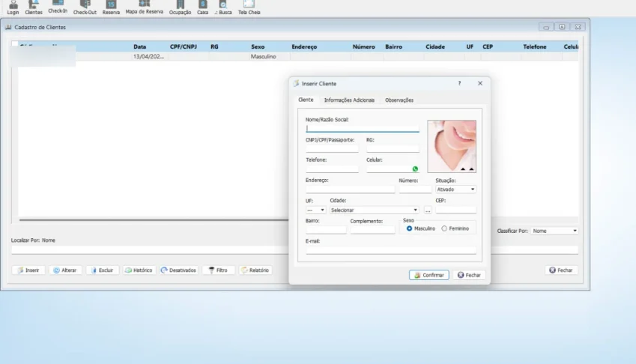This screenshot has width=636, height=364.
Task: Click the Número input field
Action: click(415, 189)
